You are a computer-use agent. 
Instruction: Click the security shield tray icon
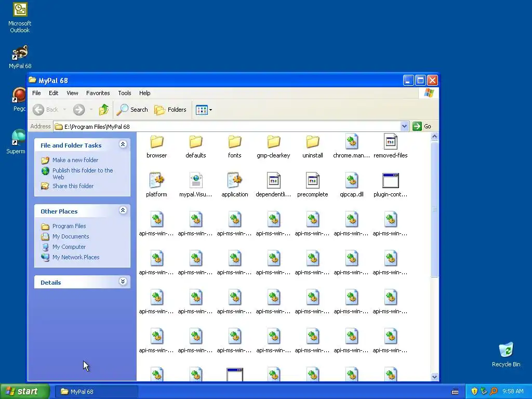(x=474, y=391)
